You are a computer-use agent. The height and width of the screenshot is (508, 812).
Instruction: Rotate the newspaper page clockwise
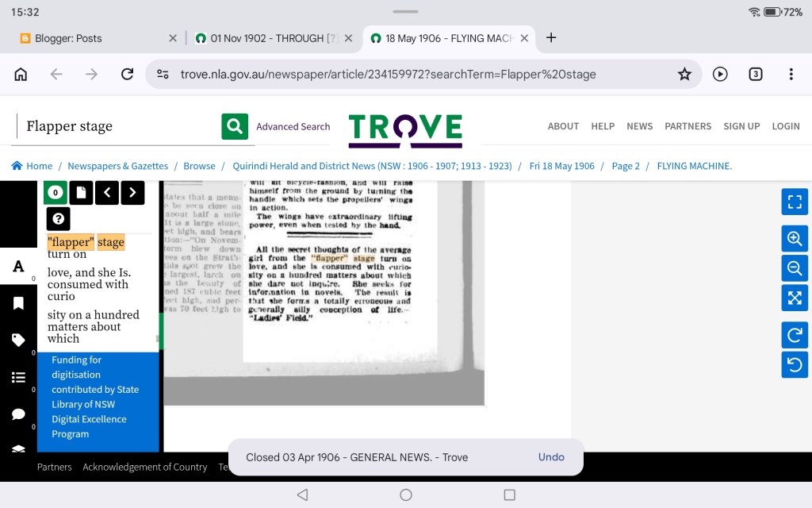tap(795, 335)
